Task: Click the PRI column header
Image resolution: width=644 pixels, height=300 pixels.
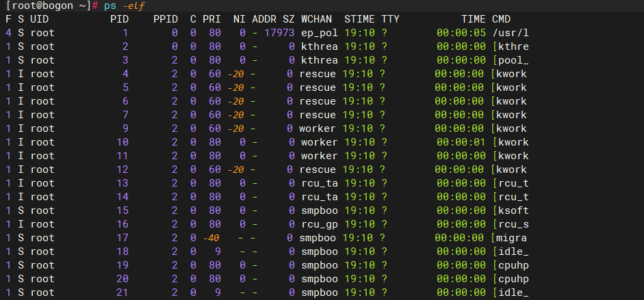Action: 211,19
